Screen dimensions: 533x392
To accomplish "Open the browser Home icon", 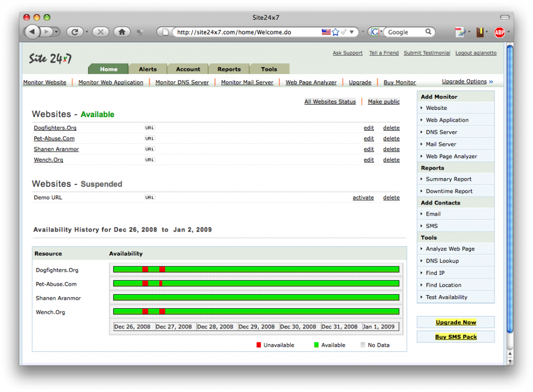I will click(x=122, y=32).
